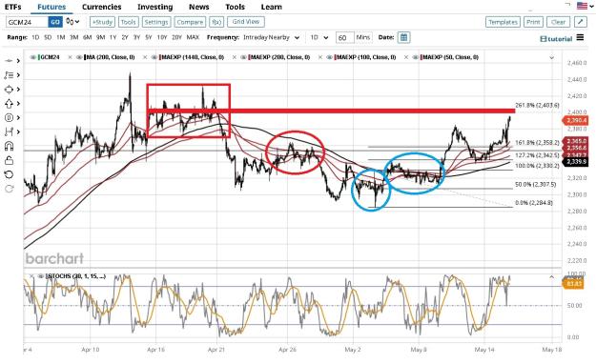Remove the MAEXP (100, Close, 0) study

320,57
